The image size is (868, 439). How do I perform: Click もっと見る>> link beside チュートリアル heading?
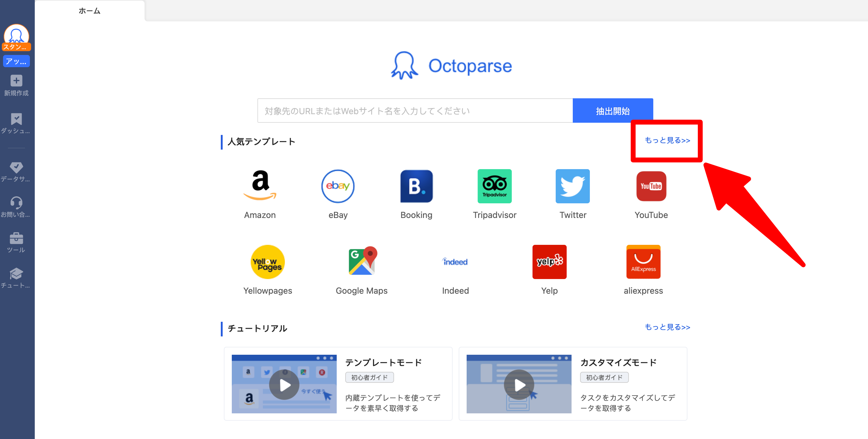(x=667, y=327)
